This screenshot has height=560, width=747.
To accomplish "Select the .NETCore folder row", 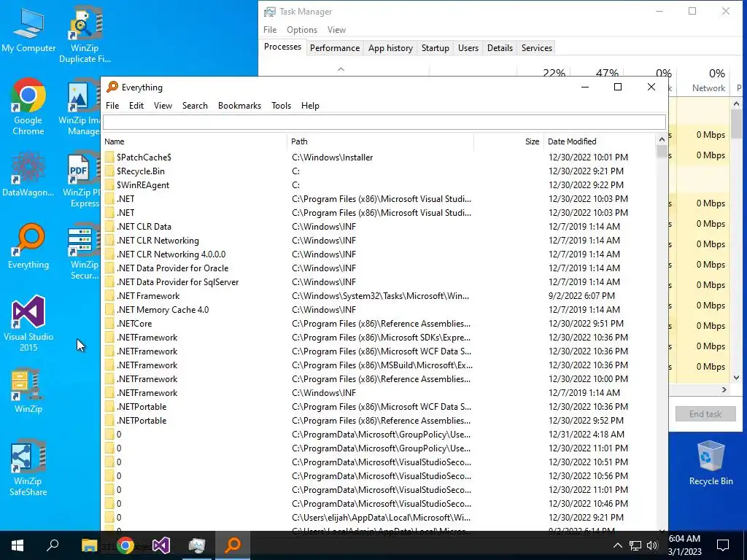I will coord(379,323).
